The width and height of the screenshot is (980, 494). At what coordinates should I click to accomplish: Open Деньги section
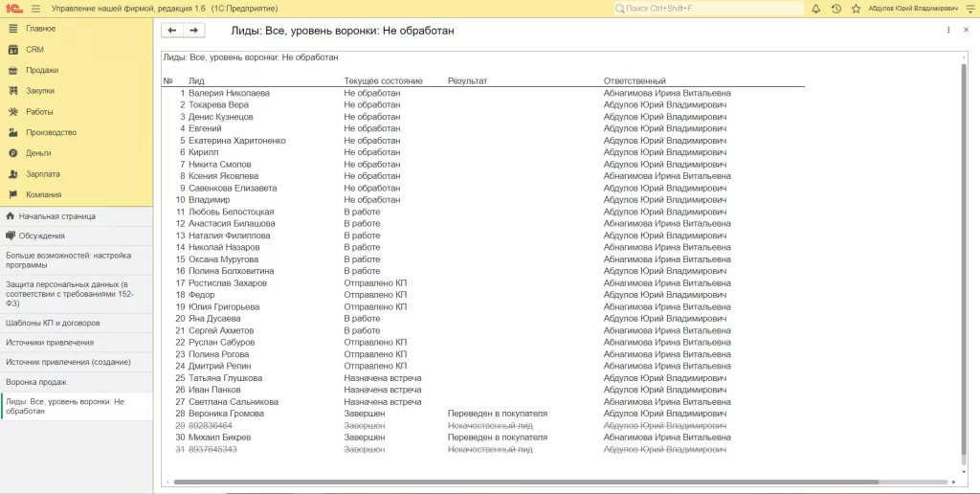pyautogui.click(x=38, y=153)
